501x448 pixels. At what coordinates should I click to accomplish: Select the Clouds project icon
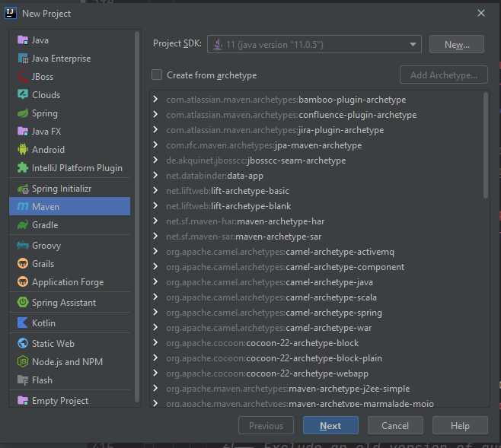click(x=23, y=95)
